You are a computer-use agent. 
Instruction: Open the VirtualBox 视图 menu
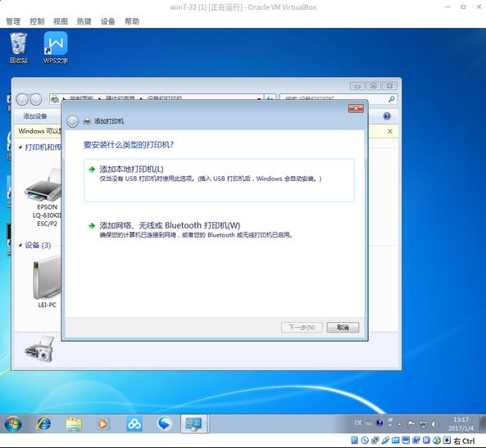[61, 21]
